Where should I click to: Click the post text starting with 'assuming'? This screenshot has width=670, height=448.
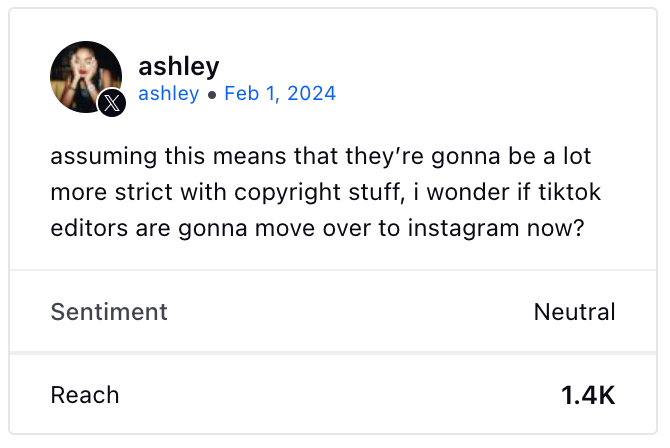click(x=326, y=192)
